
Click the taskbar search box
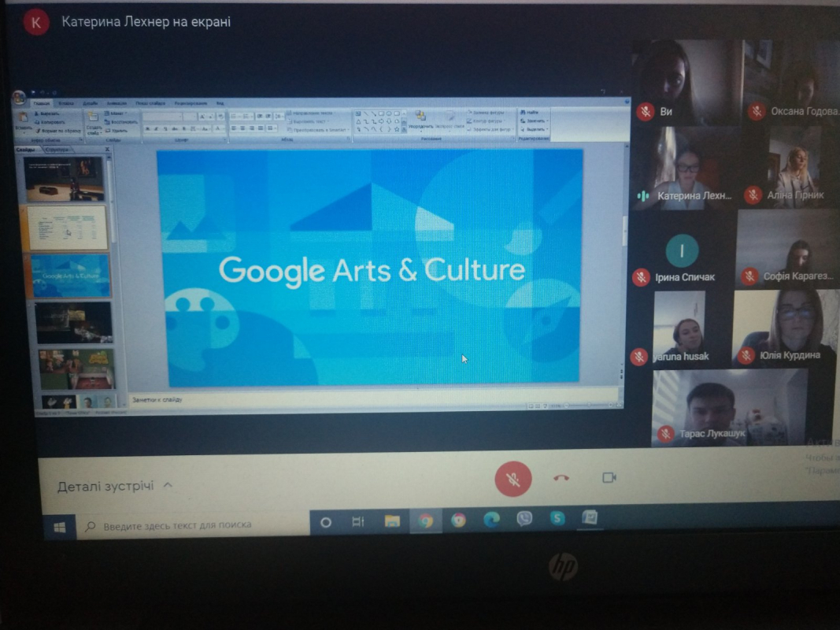tap(193, 526)
